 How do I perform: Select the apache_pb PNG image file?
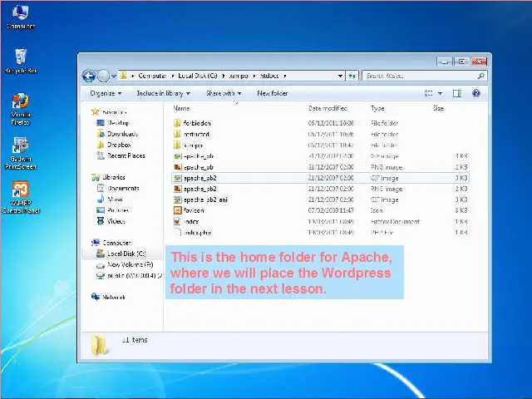coord(320,167)
